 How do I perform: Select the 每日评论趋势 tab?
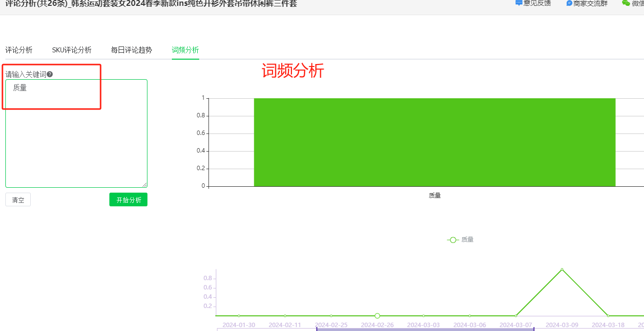pos(131,49)
